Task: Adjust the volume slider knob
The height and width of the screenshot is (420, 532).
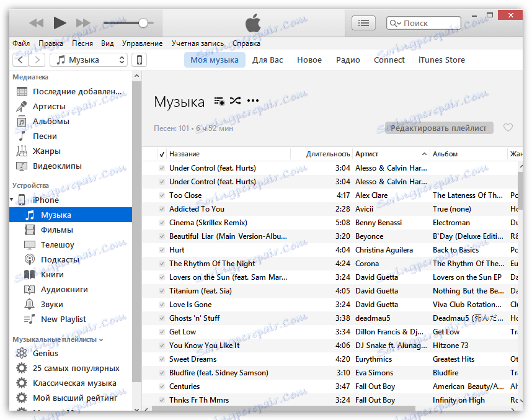Action: click(x=143, y=23)
